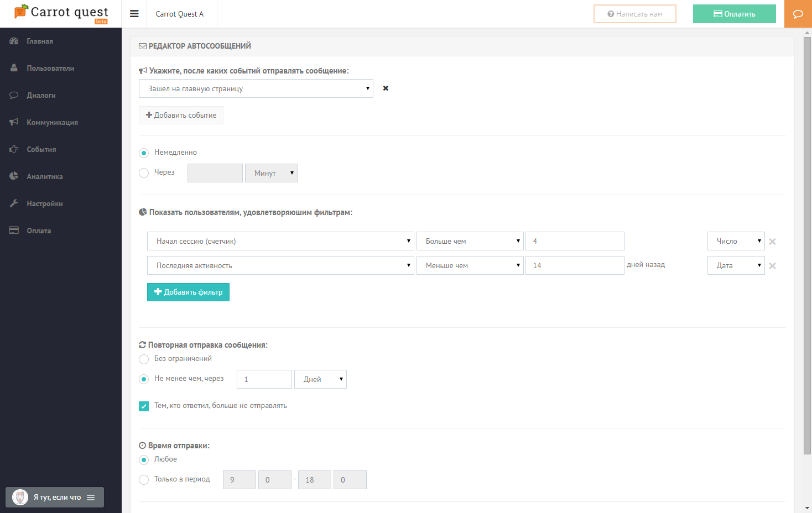Open Аналитика from the sidebar
Viewport: 812px width, 513px height.
44,176
